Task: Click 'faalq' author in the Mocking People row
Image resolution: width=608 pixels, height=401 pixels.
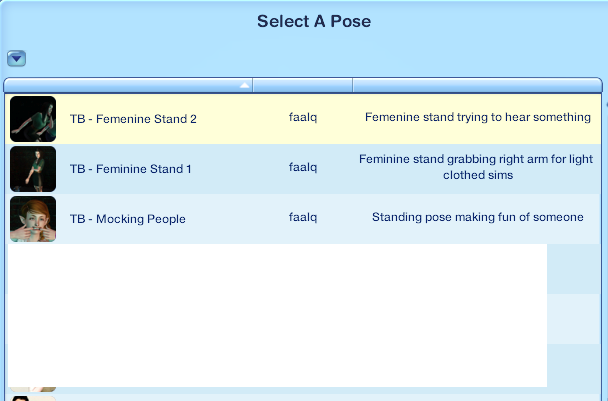Action: pyautogui.click(x=303, y=217)
